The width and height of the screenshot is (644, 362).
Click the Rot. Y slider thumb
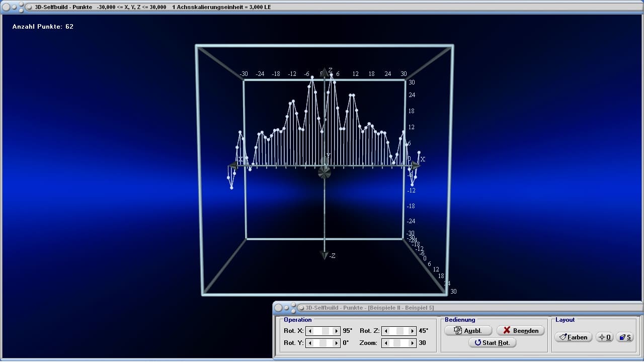point(324,343)
